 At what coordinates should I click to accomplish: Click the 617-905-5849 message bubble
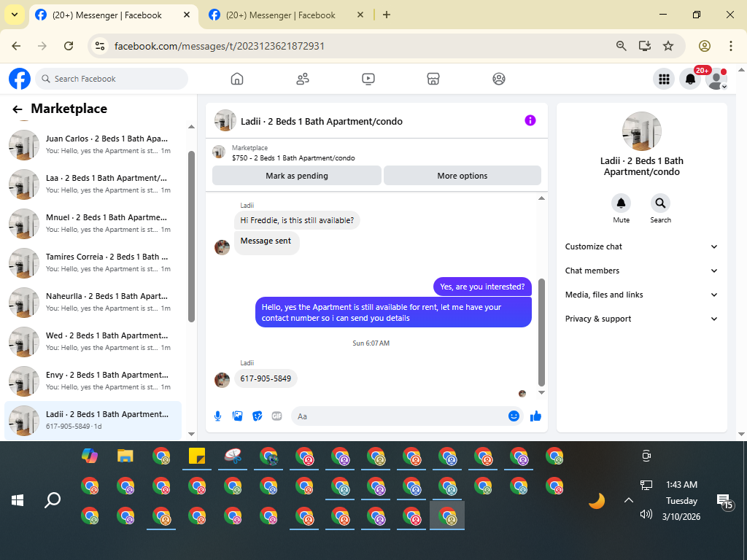coord(266,378)
